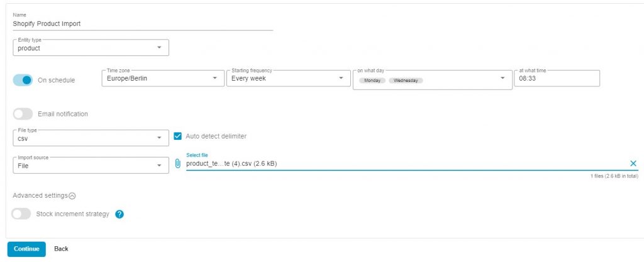This screenshot has height=262, width=644.
Task: Click the Back button
Action: coord(61,249)
